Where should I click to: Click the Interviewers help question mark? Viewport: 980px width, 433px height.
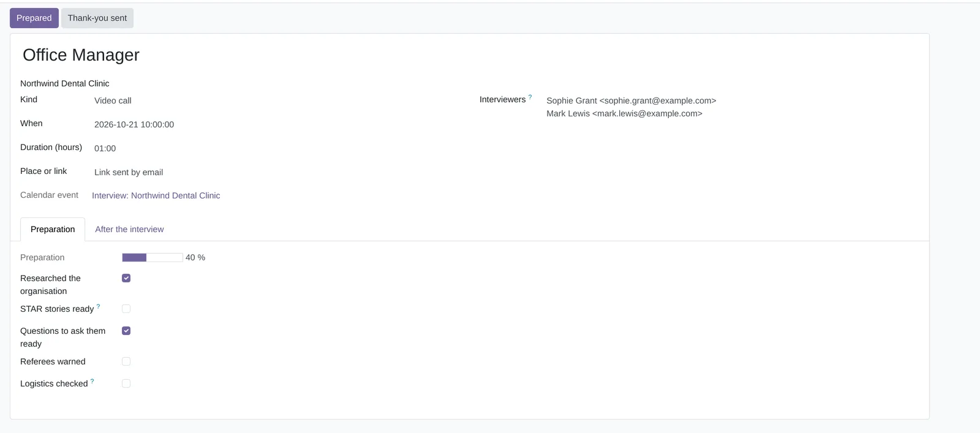click(530, 97)
